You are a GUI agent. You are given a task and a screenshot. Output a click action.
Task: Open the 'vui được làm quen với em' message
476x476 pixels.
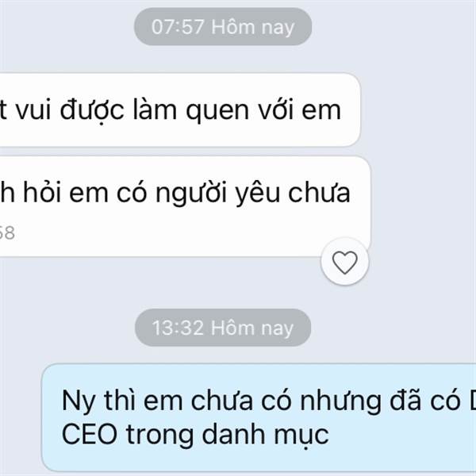point(180,109)
